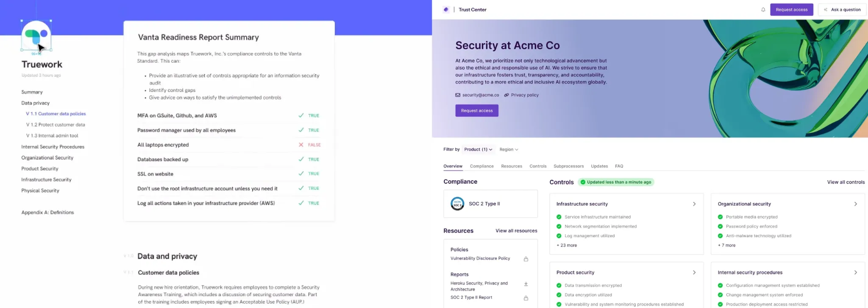Image resolution: width=868 pixels, height=308 pixels.
Task: Click lock icon beside SOC 2 Type II Report
Action: (526, 298)
